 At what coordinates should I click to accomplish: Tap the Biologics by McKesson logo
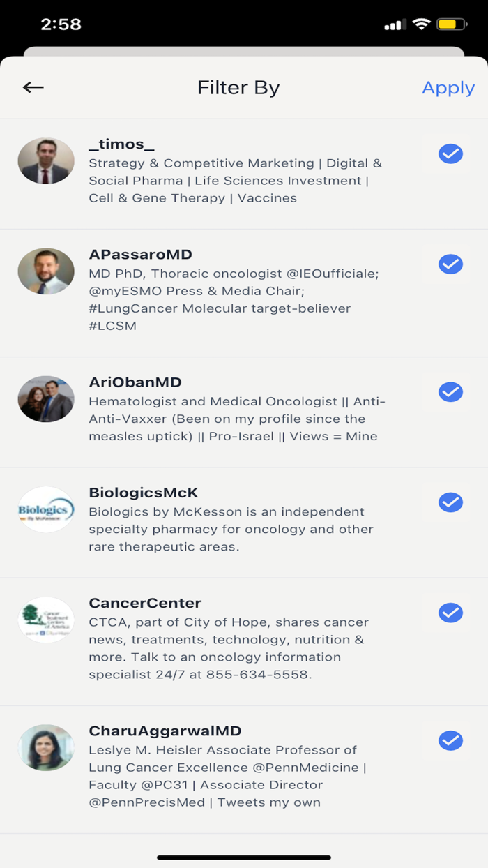point(46,510)
